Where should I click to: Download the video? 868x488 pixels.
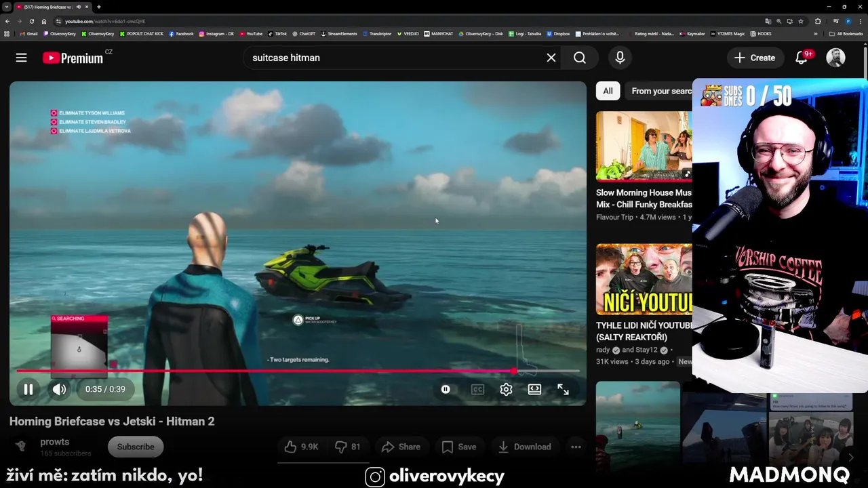tap(524, 447)
